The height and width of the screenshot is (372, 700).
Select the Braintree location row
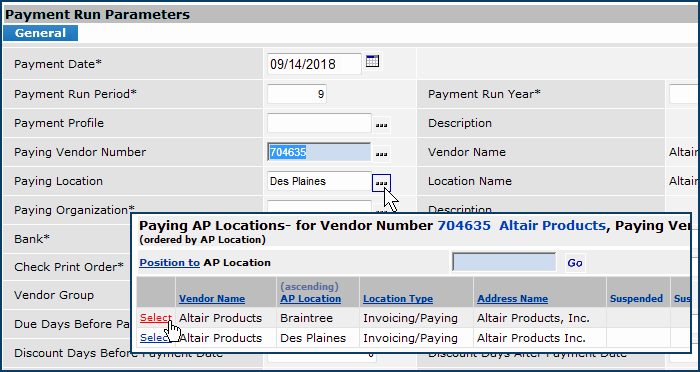click(x=156, y=318)
